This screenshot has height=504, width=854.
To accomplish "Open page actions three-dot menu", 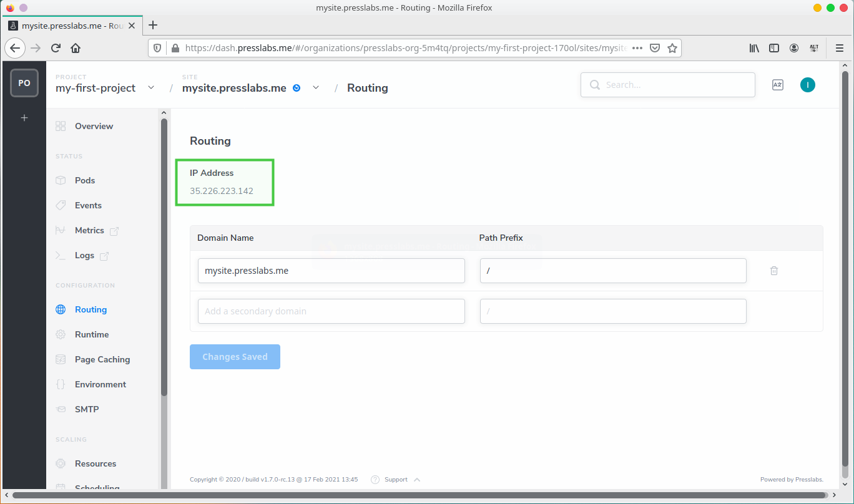I will [637, 48].
